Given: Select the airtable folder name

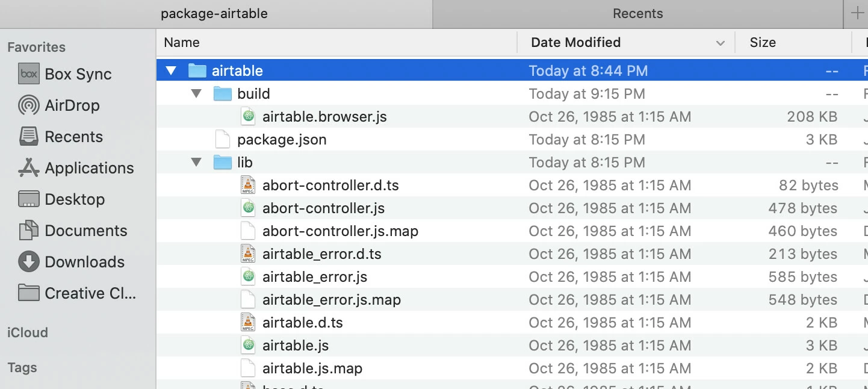Looking at the screenshot, I should point(237,71).
